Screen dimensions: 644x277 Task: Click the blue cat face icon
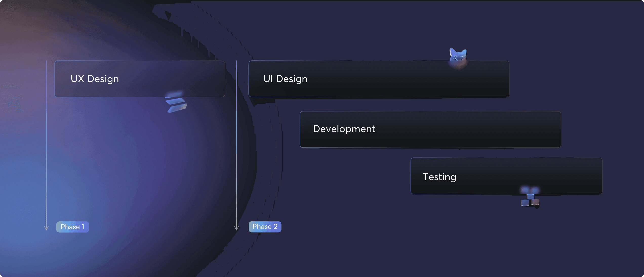pyautogui.click(x=458, y=56)
